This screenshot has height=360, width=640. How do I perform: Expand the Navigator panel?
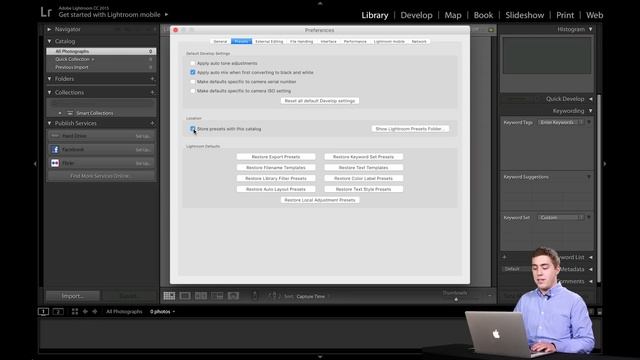point(49,29)
